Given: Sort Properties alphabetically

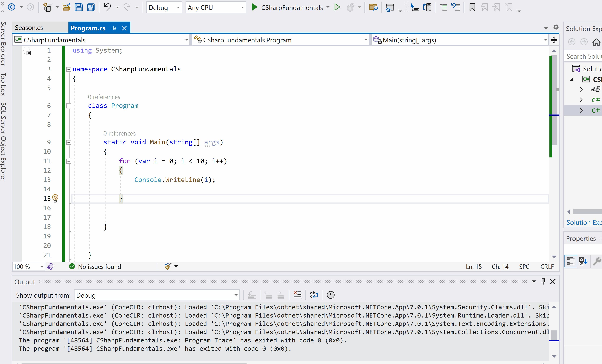Looking at the screenshot, I should [583, 261].
